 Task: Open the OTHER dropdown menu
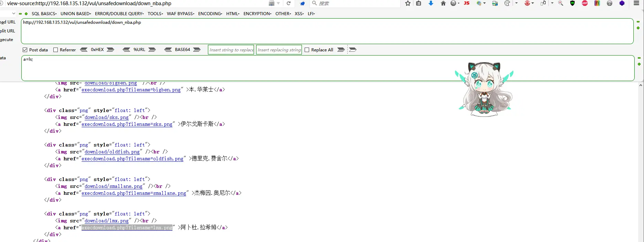tap(283, 14)
